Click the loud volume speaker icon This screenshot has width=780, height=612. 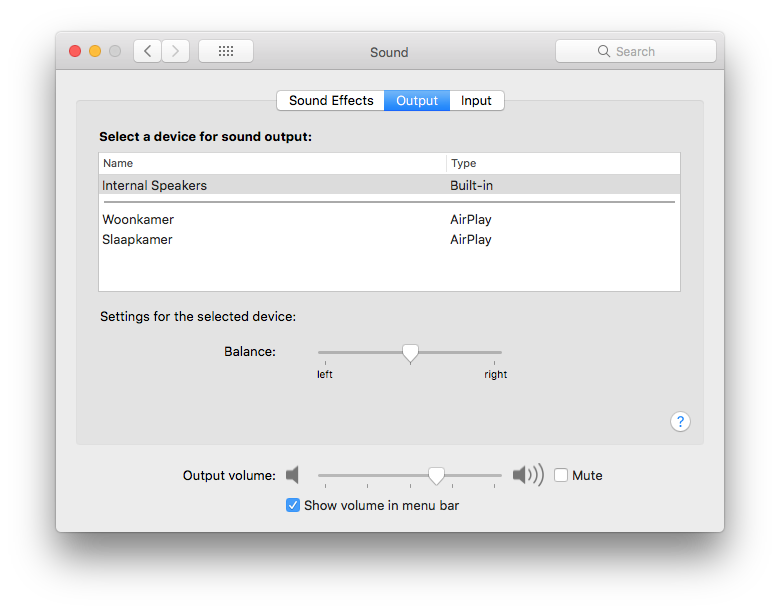528,475
